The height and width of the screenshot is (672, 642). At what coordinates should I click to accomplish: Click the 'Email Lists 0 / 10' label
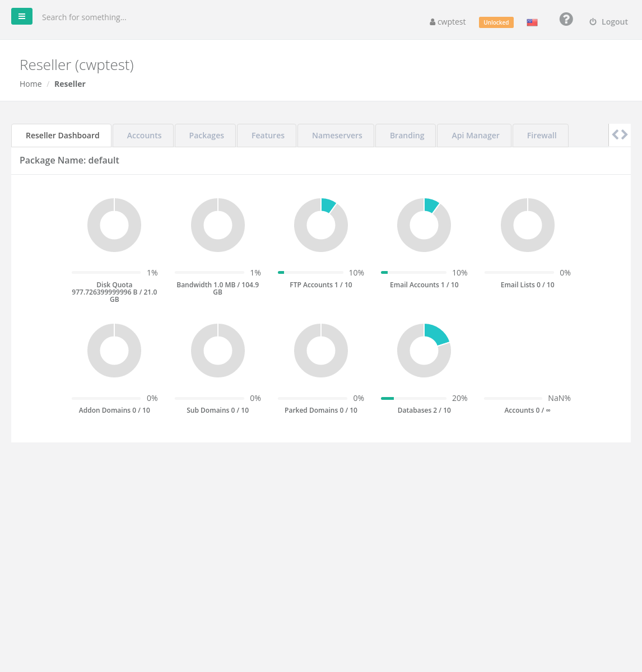tap(528, 285)
